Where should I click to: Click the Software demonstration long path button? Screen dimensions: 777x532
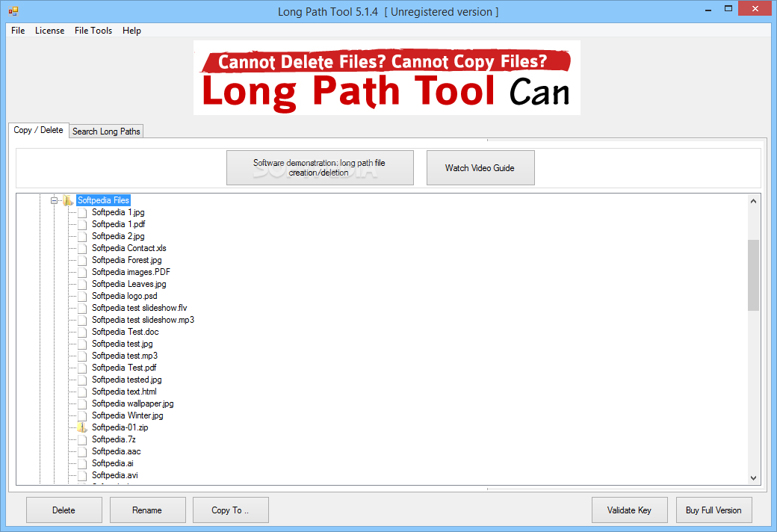(320, 167)
